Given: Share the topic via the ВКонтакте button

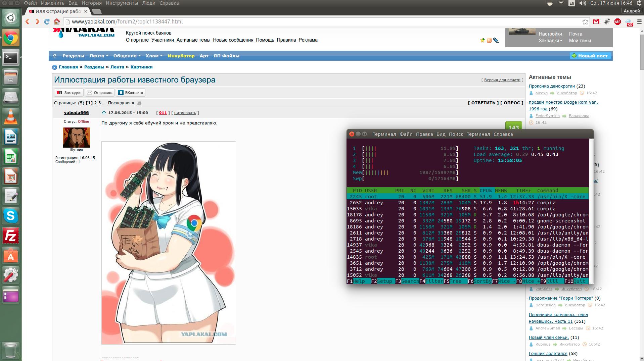Looking at the screenshot, I should click(131, 93).
